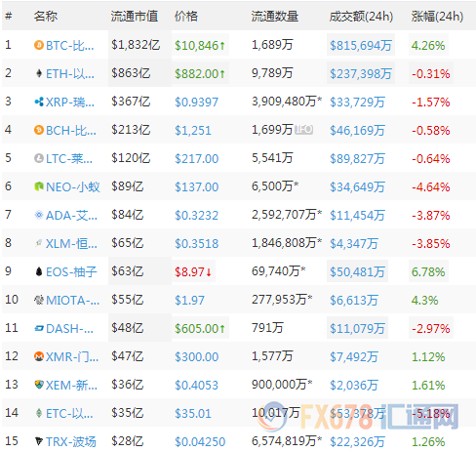
Task: Click NEO volume $34,649万
Action: pyautogui.click(x=357, y=187)
